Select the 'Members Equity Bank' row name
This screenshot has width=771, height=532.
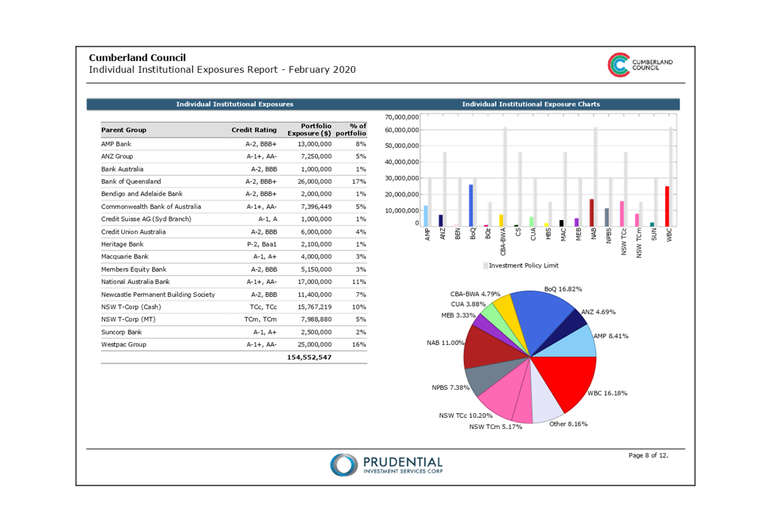click(133, 269)
